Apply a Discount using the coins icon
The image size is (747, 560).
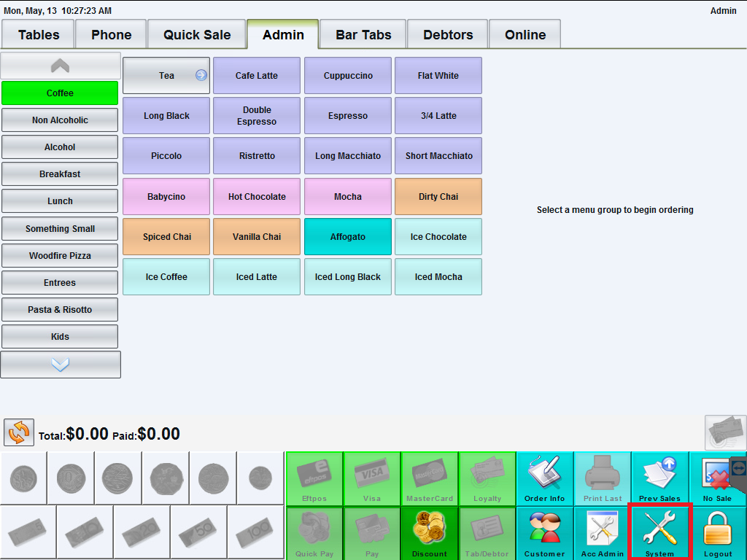point(429,532)
